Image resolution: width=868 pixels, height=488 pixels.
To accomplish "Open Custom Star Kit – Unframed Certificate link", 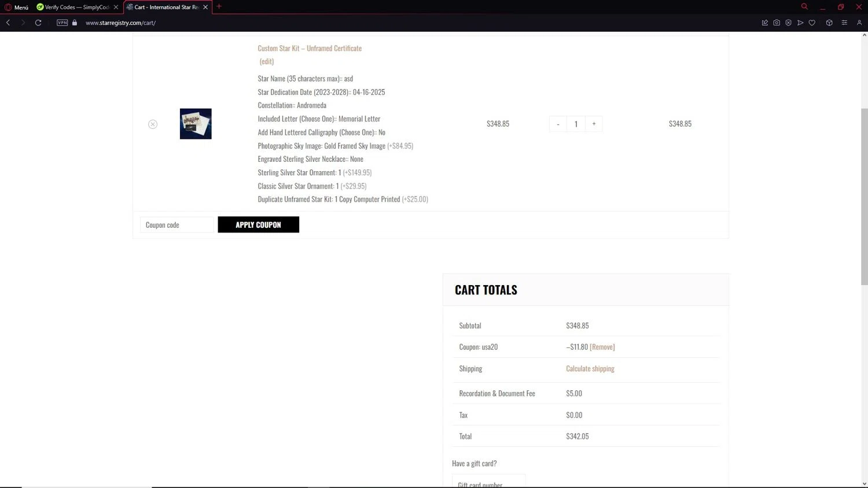I will (310, 48).
